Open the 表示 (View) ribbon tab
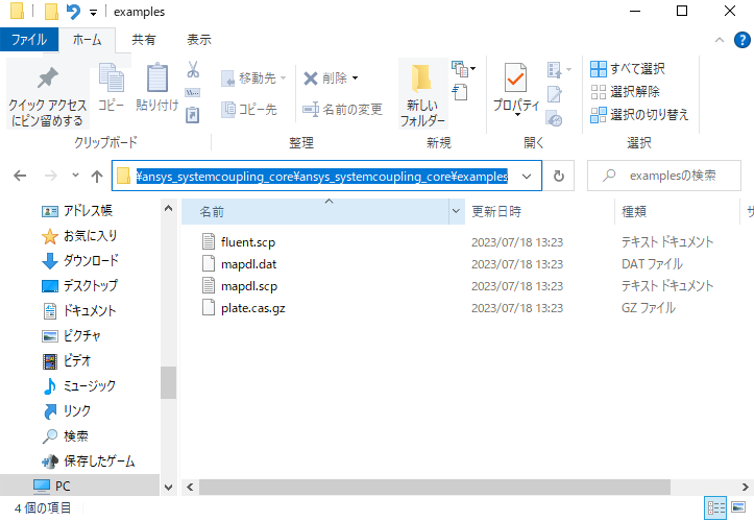This screenshot has height=522, width=754. 199,40
